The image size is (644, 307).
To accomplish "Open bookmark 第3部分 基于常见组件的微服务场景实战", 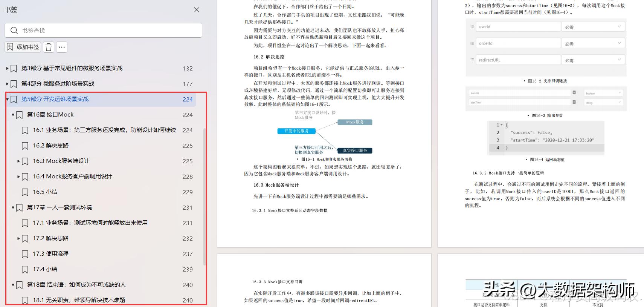I will 72,68.
